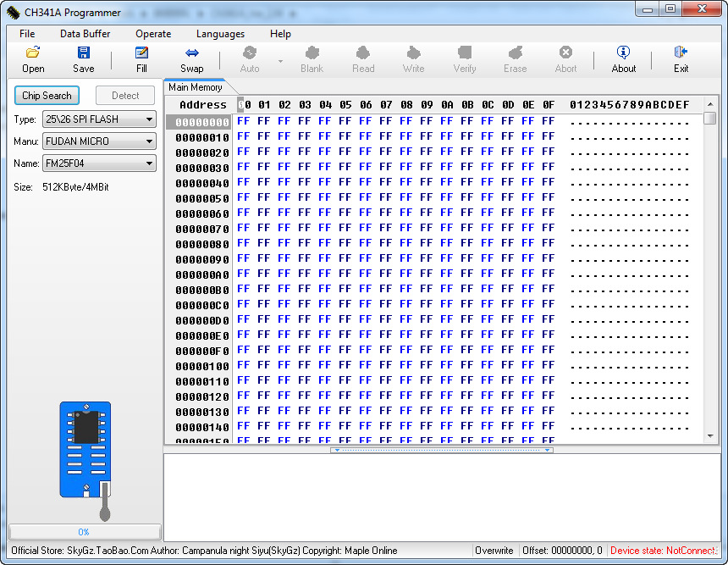Click the vertical scrollbar thumb

pyautogui.click(x=710, y=118)
